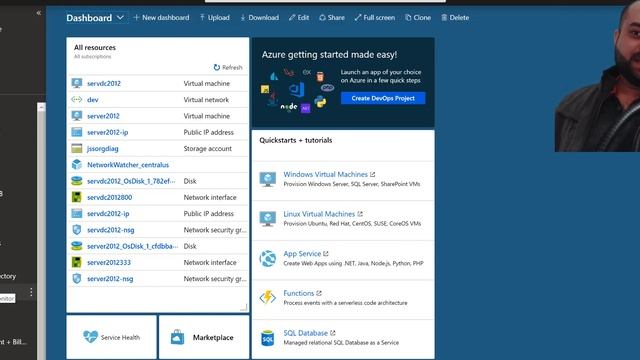Click the servdc2012_OsDisk disk icon
The width and height of the screenshot is (640, 360).
tap(77, 181)
